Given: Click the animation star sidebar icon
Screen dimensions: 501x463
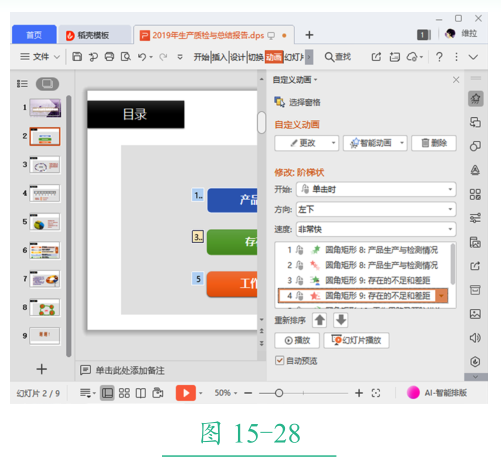Looking at the screenshot, I should pyautogui.click(x=475, y=99).
